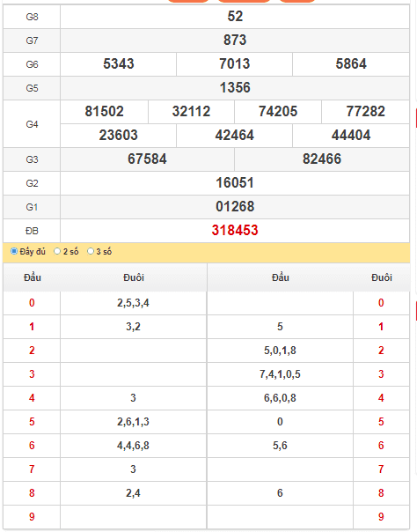The image size is (417, 532).
Task: Click the G1 prize number 01268
Action: 235,206
